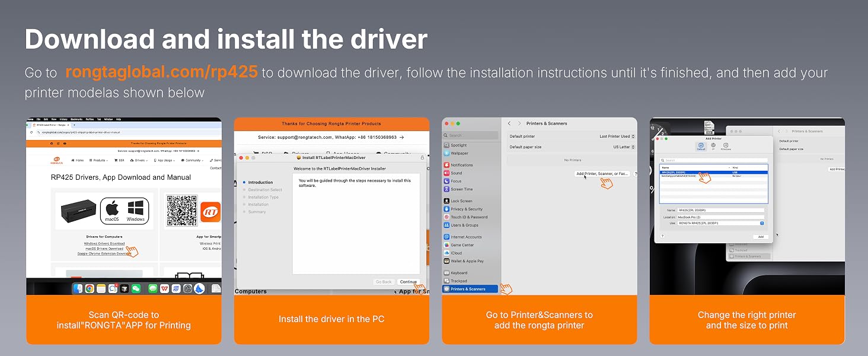This screenshot has width=868, height=356.
Task: Select Screen Time in sidebar
Action: (x=458, y=189)
